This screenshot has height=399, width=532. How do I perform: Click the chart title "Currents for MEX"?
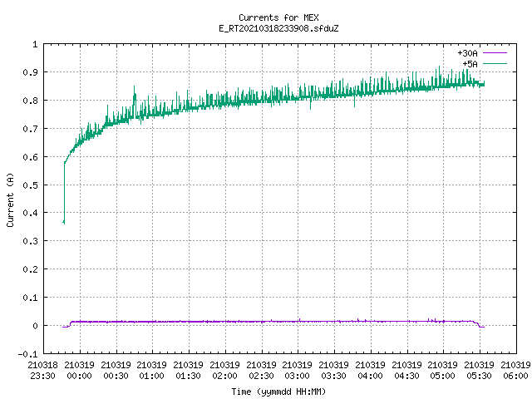278,17
